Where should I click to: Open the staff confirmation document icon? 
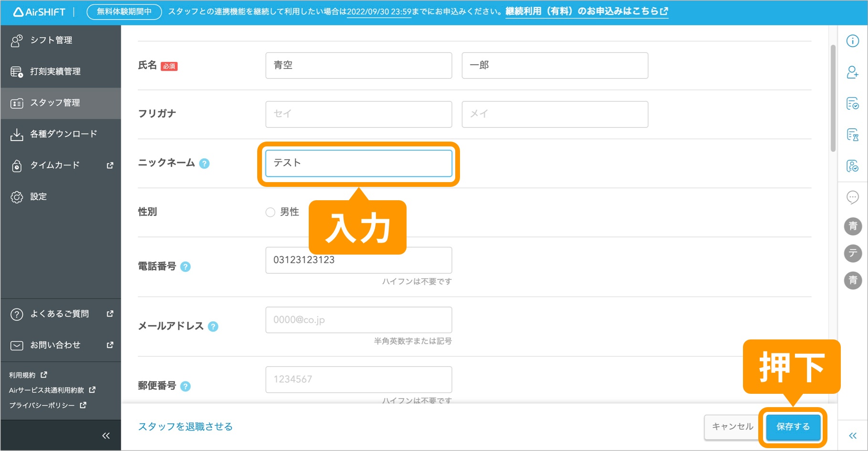[x=853, y=166]
